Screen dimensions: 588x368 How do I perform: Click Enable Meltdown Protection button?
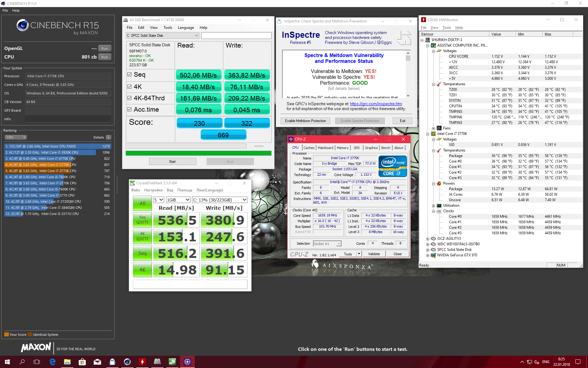305,121
